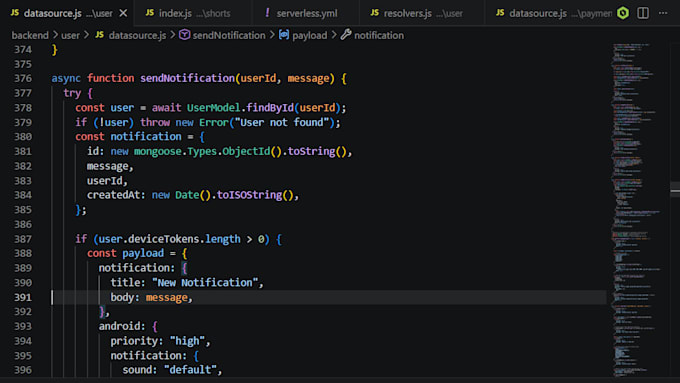This screenshot has height=383, width=680.
Task: Click the "New Notification" string
Action: click(x=205, y=283)
